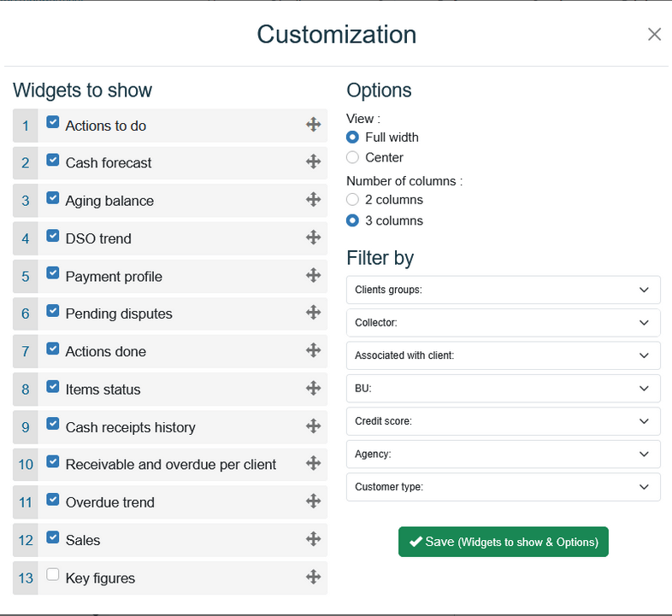Click the move handle for Aging balance
This screenshot has width=672, height=616.
click(313, 200)
